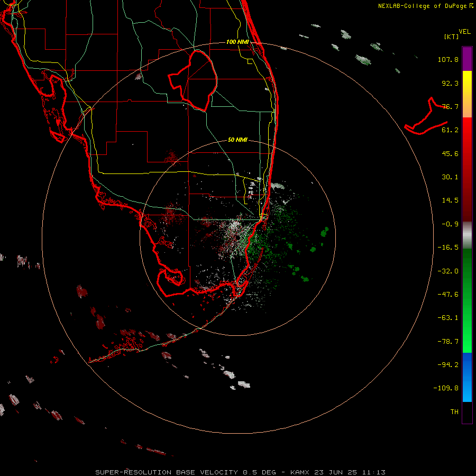Select the red segment of the color bar
The width and height of the screenshot is (476, 476).
467,169
